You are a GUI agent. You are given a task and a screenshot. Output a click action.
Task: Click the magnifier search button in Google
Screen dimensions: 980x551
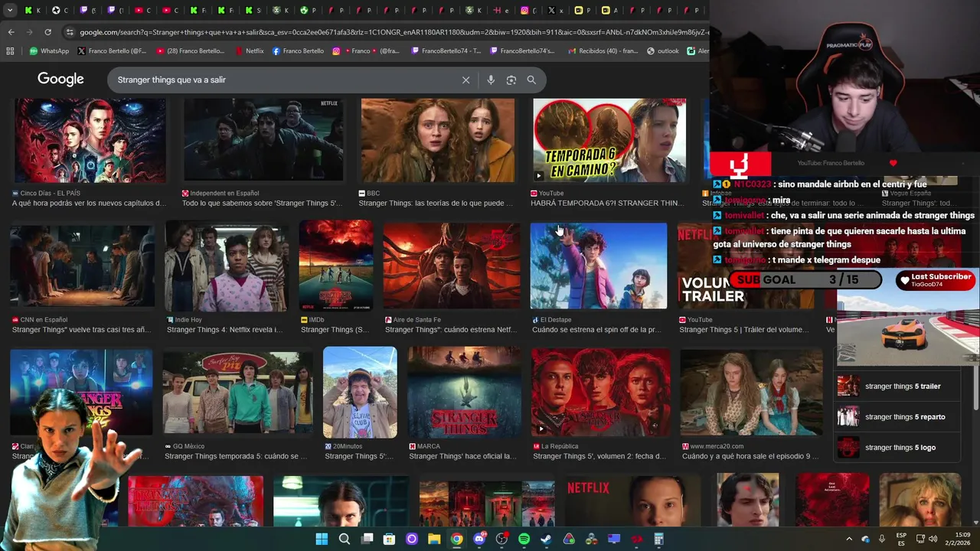click(x=531, y=80)
